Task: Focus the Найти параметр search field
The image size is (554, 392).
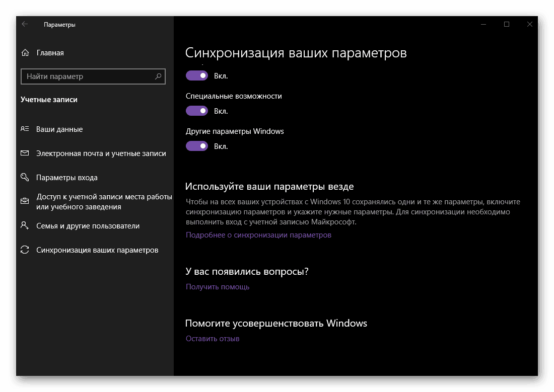Action: 93,76
